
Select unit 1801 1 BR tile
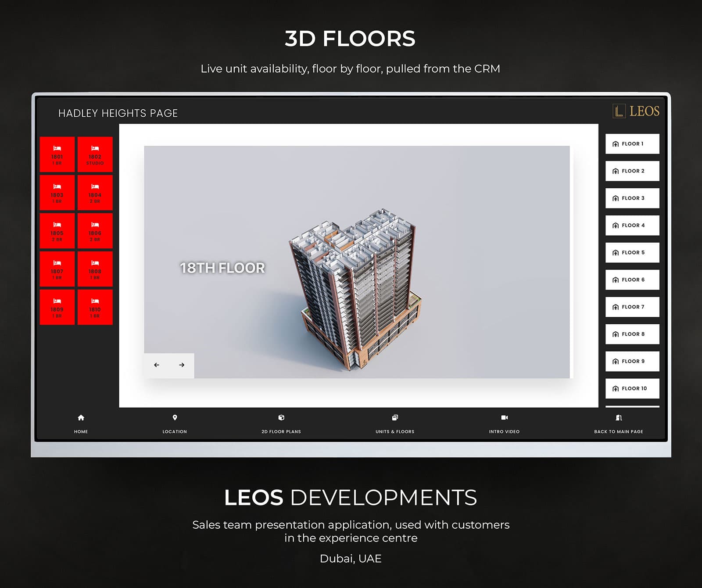point(57,154)
